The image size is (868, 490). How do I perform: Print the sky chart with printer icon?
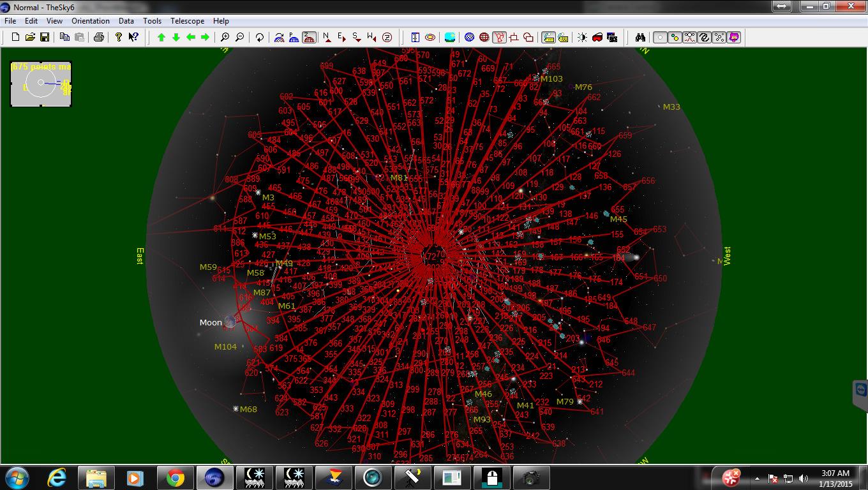tap(99, 38)
